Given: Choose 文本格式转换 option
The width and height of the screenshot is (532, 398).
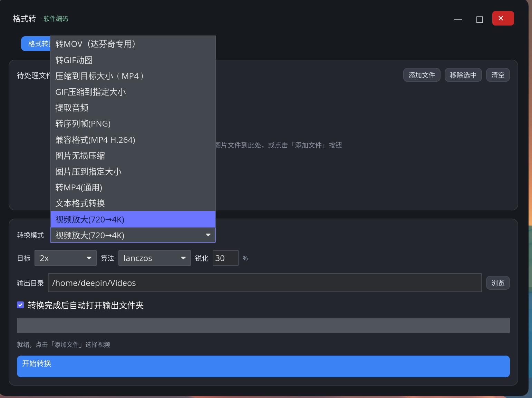Looking at the screenshot, I should coord(133,203).
